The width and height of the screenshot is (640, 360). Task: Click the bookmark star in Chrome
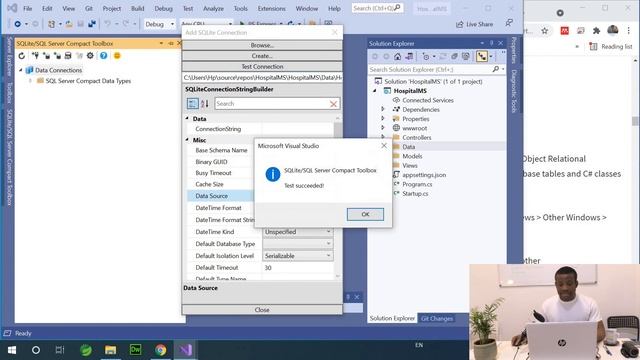[x=544, y=31]
